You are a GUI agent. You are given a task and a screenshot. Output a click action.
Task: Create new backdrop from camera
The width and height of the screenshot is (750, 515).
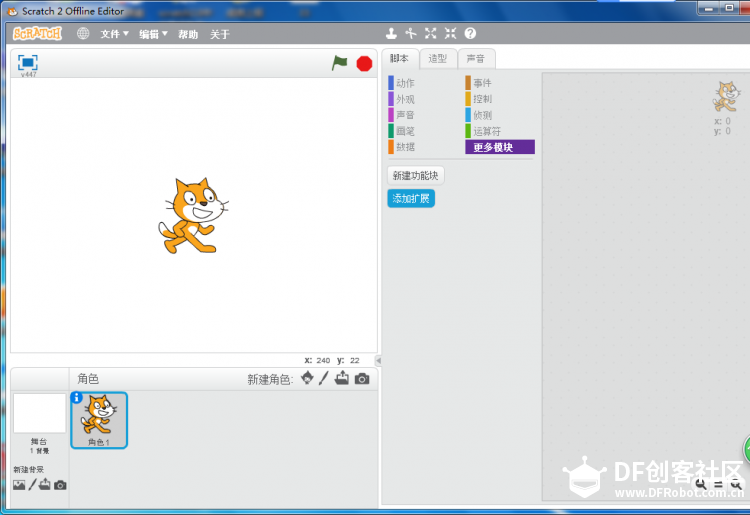(x=60, y=485)
